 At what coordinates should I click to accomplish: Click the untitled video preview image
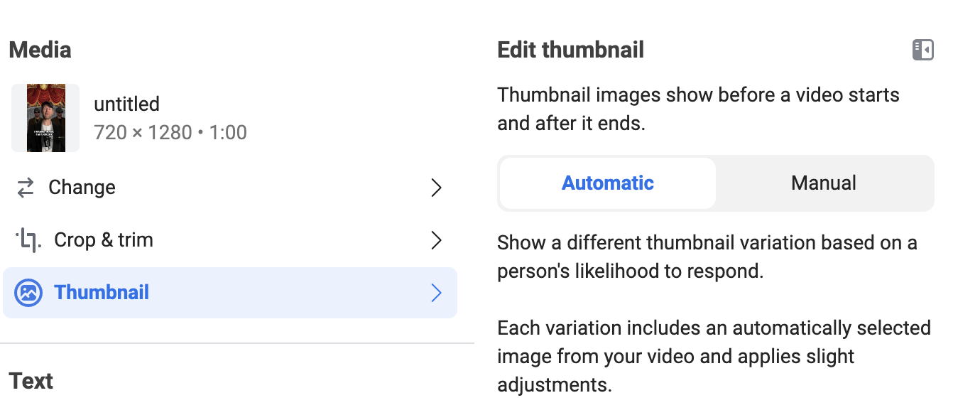pos(45,117)
